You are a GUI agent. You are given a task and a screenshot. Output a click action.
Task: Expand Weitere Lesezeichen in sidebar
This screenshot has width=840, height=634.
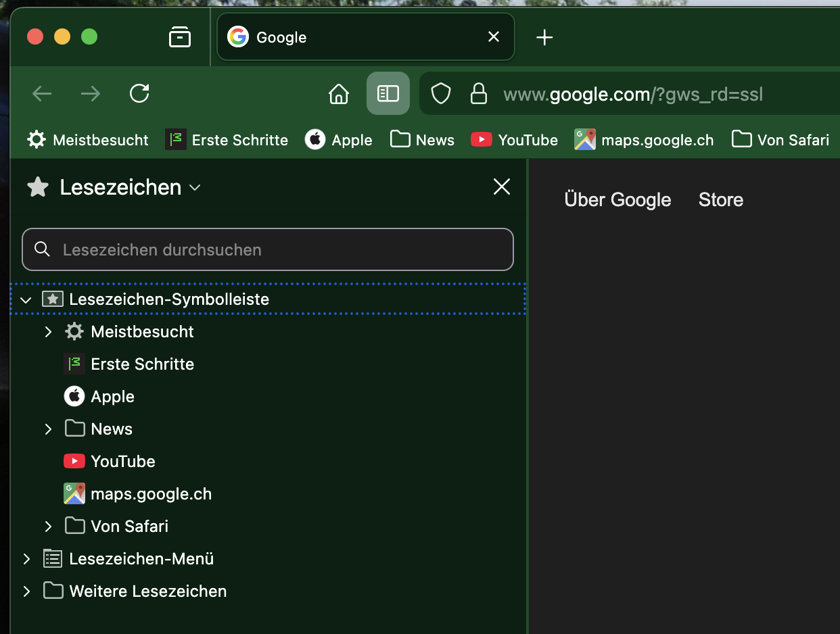click(x=26, y=591)
